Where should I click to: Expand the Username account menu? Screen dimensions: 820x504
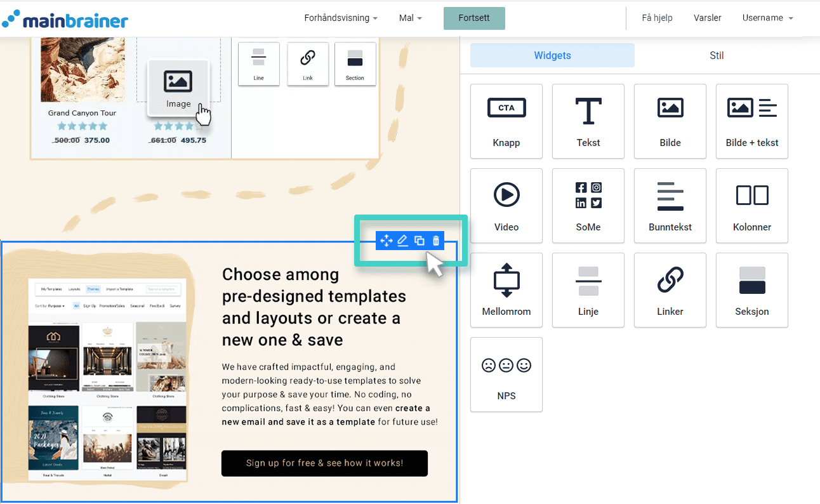coord(767,18)
